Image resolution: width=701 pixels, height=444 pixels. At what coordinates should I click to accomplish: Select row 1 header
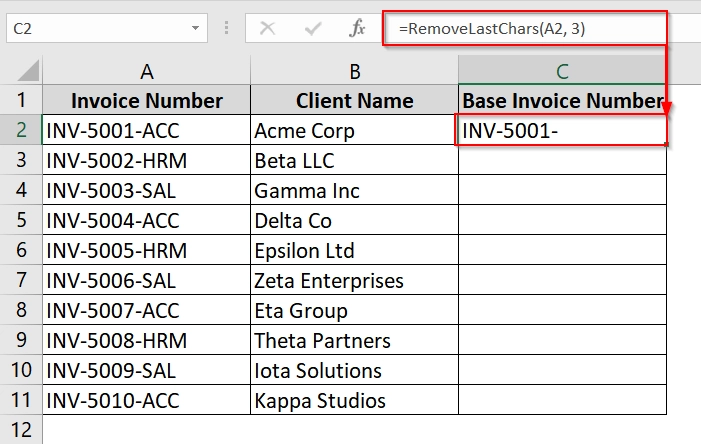(x=21, y=100)
